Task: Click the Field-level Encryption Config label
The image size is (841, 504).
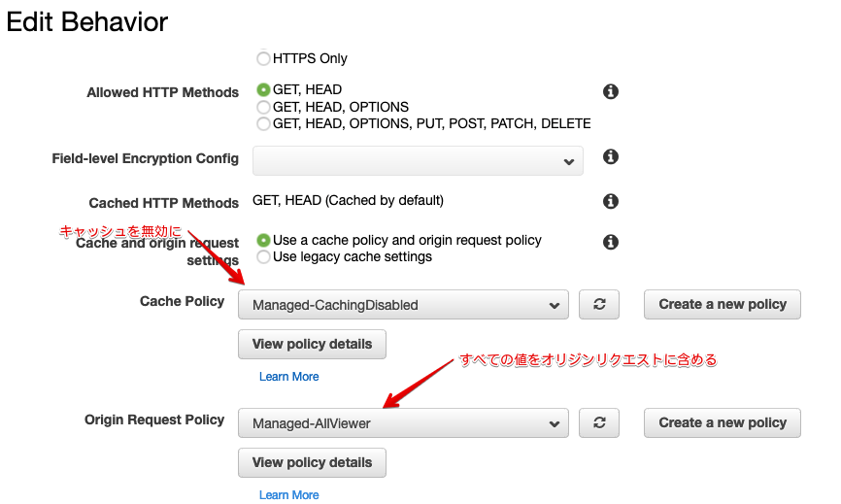Action: [x=146, y=158]
